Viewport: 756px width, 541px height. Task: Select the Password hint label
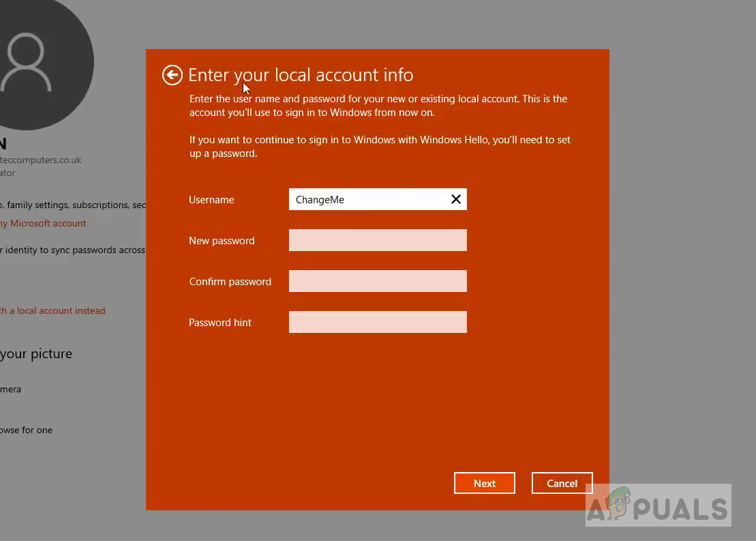[x=220, y=323]
